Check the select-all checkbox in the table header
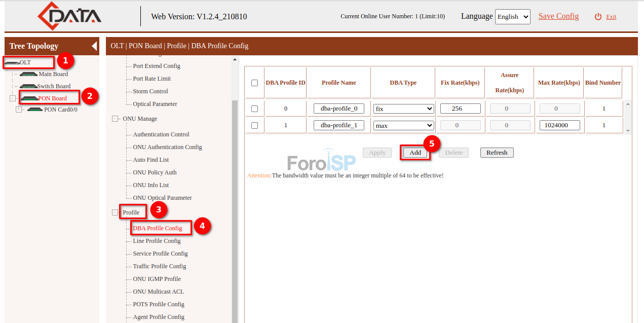Image resolution: width=644 pixels, height=323 pixels. click(x=255, y=82)
